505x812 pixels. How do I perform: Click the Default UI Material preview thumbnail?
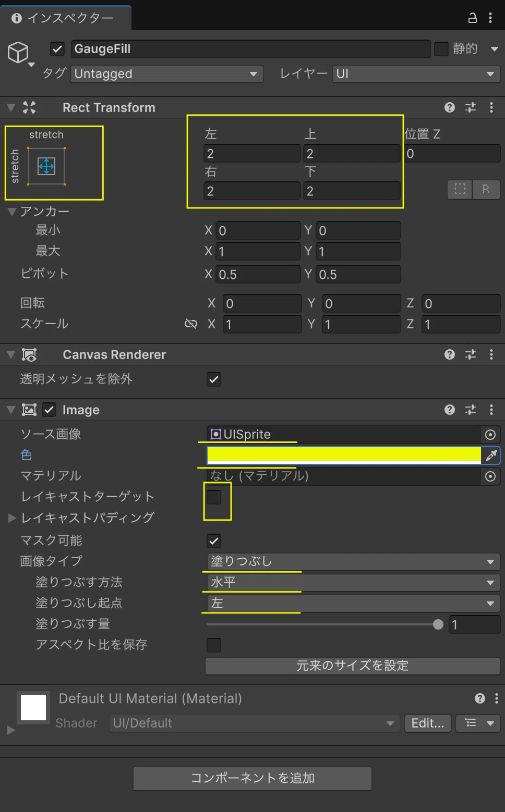coord(33,708)
